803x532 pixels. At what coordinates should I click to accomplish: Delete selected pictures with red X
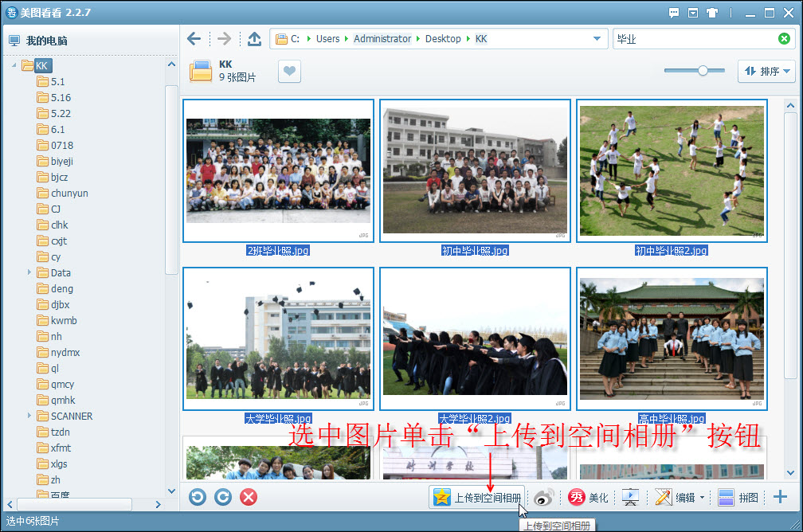[249, 497]
